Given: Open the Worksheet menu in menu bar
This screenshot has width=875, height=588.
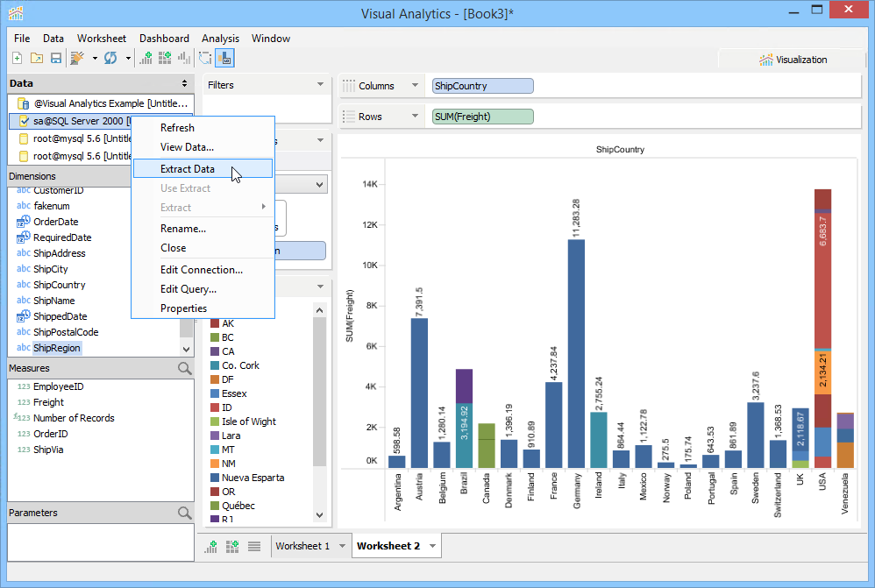Looking at the screenshot, I should [102, 39].
